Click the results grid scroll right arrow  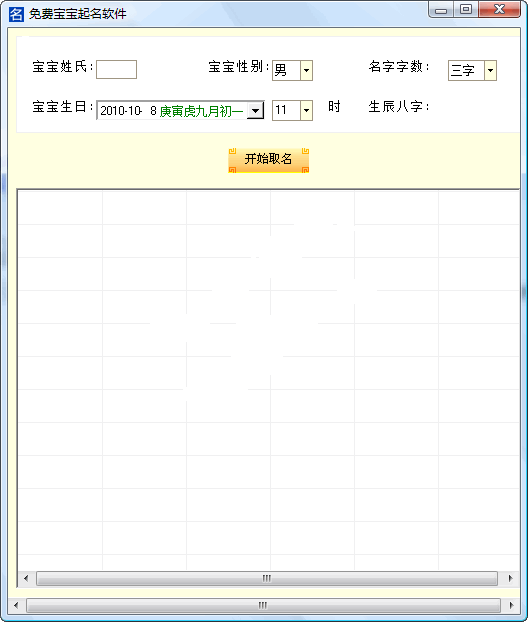510,578
